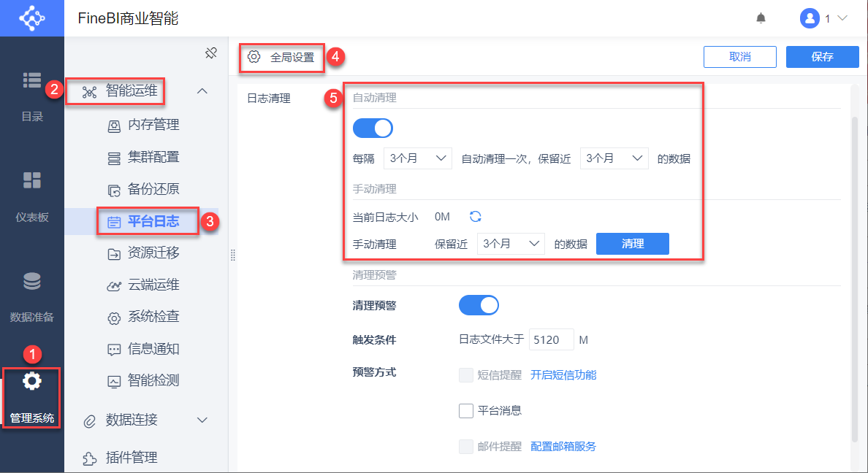Collapse the 智能运维 menu group
The width and height of the screenshot is (868, 473).
click(203, 91)
